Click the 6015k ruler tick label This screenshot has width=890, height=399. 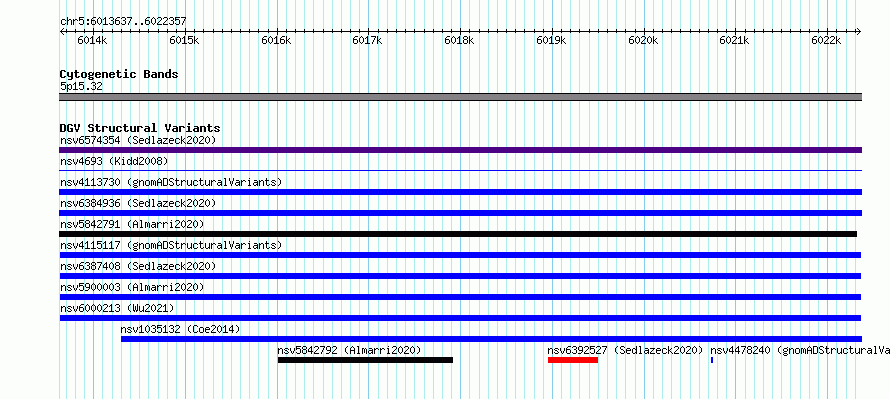(184, 41)
